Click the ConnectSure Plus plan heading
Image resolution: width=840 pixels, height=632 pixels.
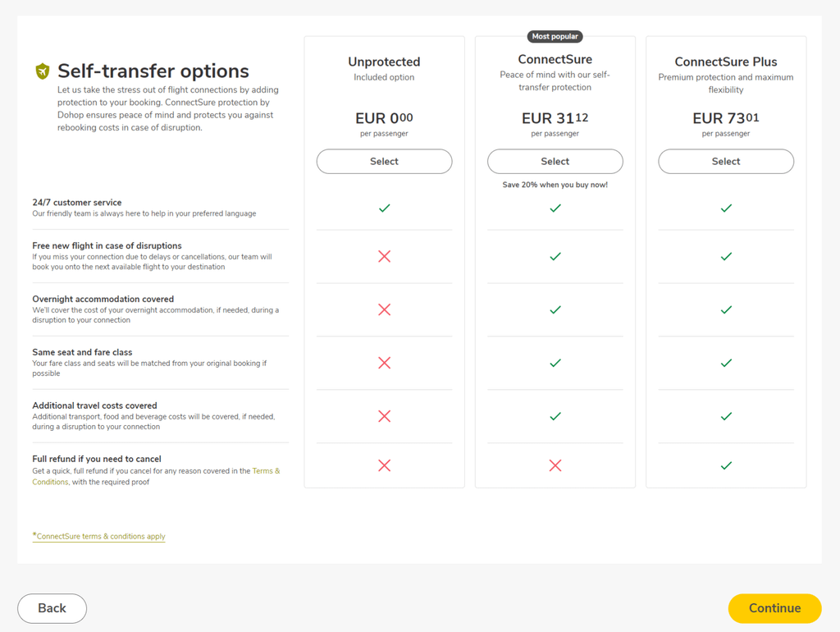click(726, 62)
